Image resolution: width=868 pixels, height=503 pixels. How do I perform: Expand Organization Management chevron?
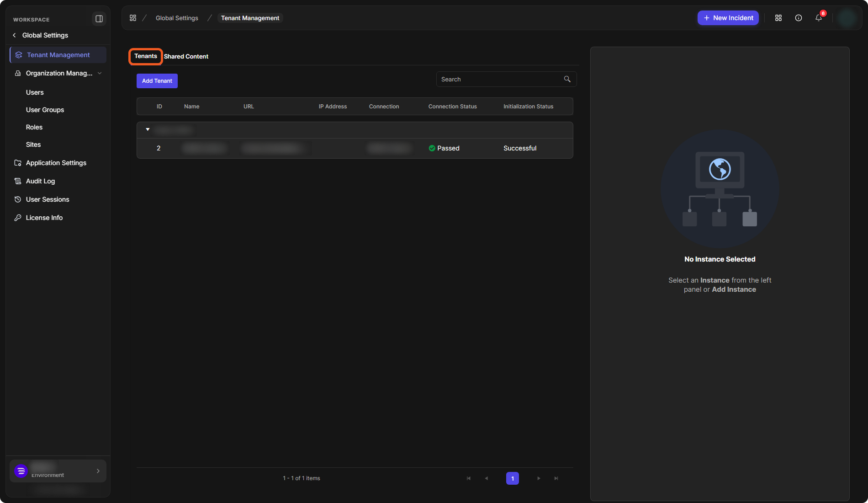click(x=100, y=73)
